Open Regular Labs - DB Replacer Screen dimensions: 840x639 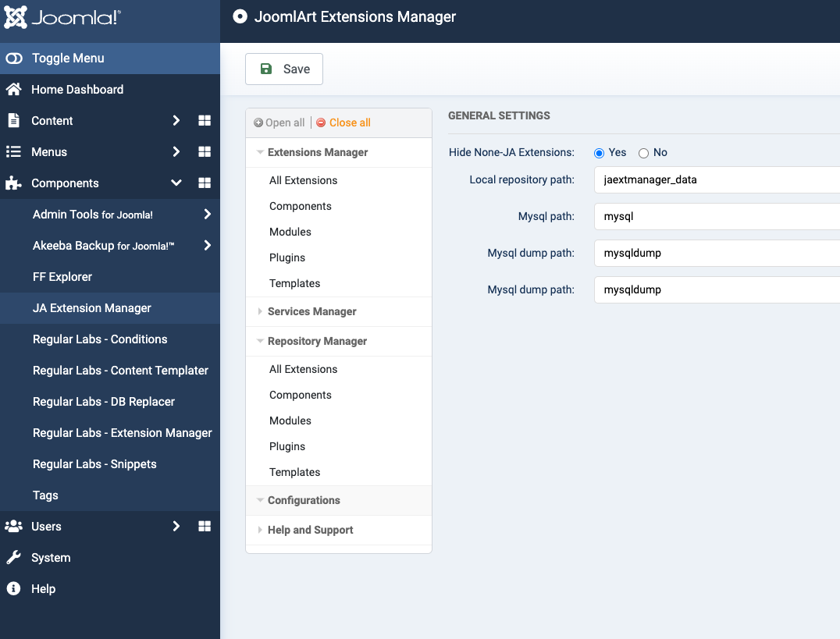pyautogui.click(x=104, y=401)
